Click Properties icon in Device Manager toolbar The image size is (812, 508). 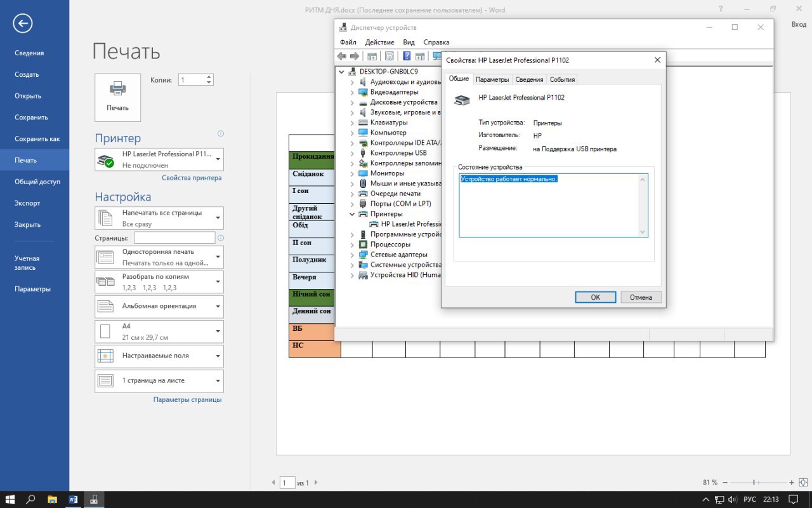point(390,57)
